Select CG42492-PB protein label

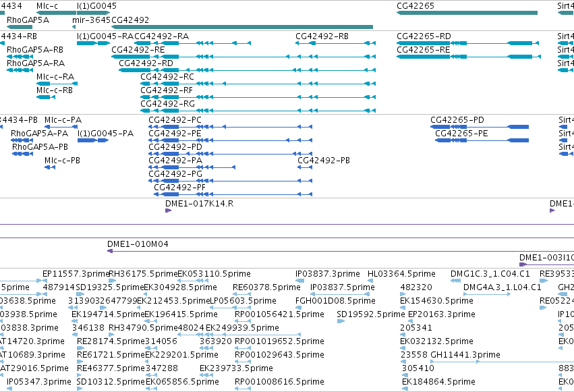324,161
